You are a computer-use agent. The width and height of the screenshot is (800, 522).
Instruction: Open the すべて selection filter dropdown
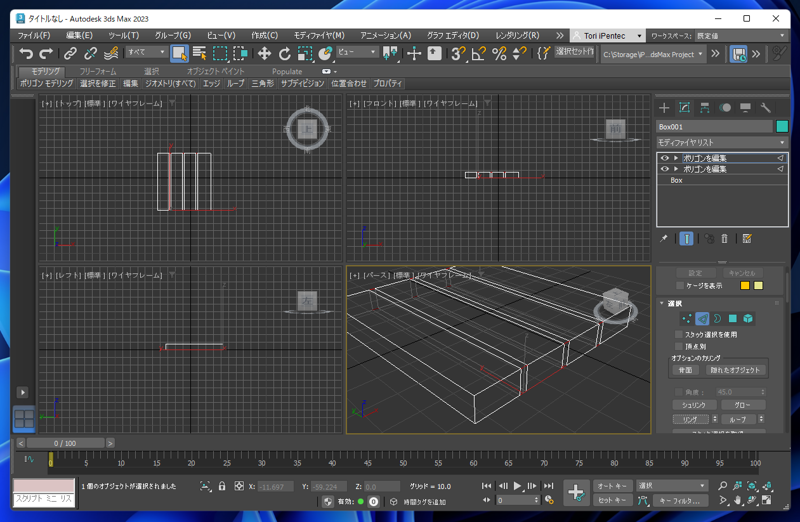coord(146,52)
